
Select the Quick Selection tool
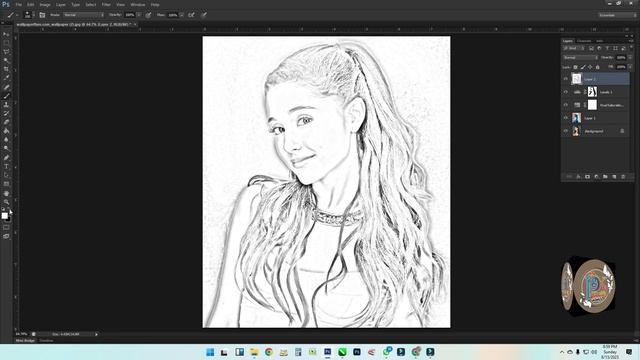pyautogui.click(x=6, y=61)
